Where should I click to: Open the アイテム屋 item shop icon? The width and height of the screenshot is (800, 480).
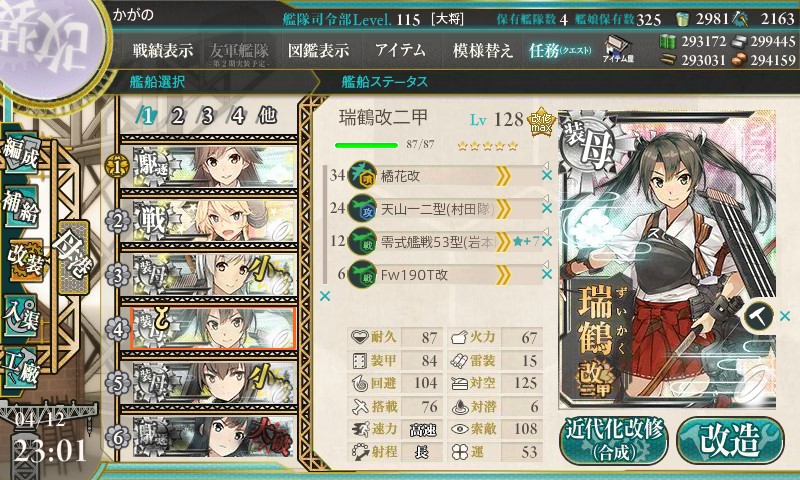(x=617, y=49)
